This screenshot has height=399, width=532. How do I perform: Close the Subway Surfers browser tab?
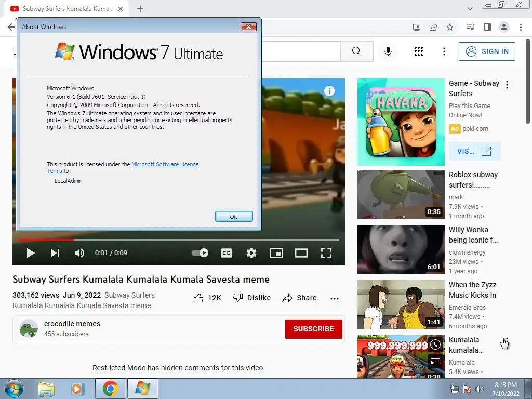click(x=121, y=9)
